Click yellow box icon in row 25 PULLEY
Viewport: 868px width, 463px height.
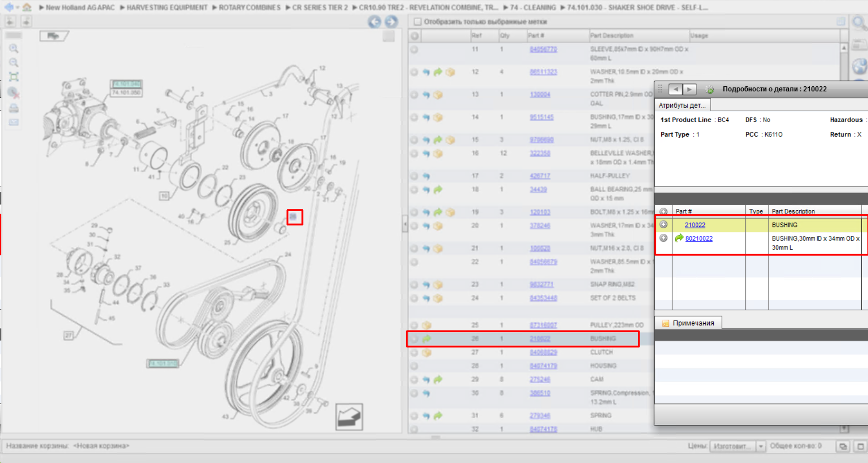426,325
